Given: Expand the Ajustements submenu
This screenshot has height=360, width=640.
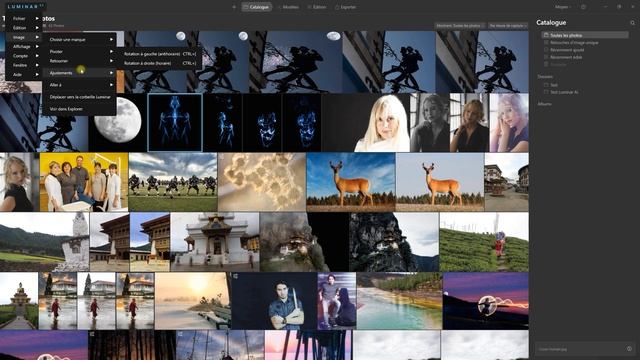Looking at the screenshot, I should pos(80,73).
